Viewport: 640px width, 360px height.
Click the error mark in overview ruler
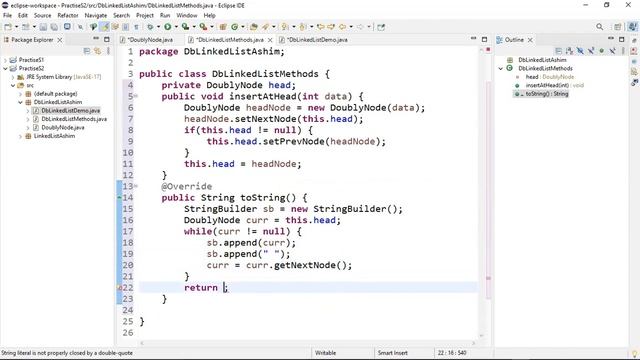[488, 278]
